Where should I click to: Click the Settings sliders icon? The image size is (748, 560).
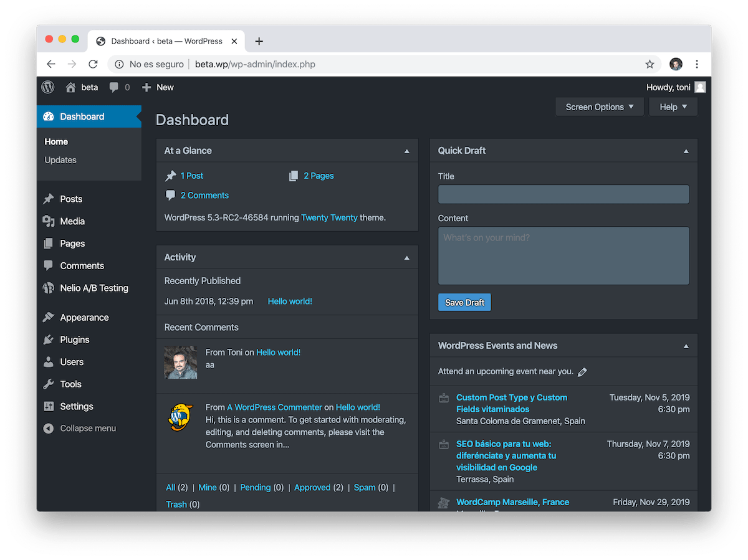pos(49,406)
